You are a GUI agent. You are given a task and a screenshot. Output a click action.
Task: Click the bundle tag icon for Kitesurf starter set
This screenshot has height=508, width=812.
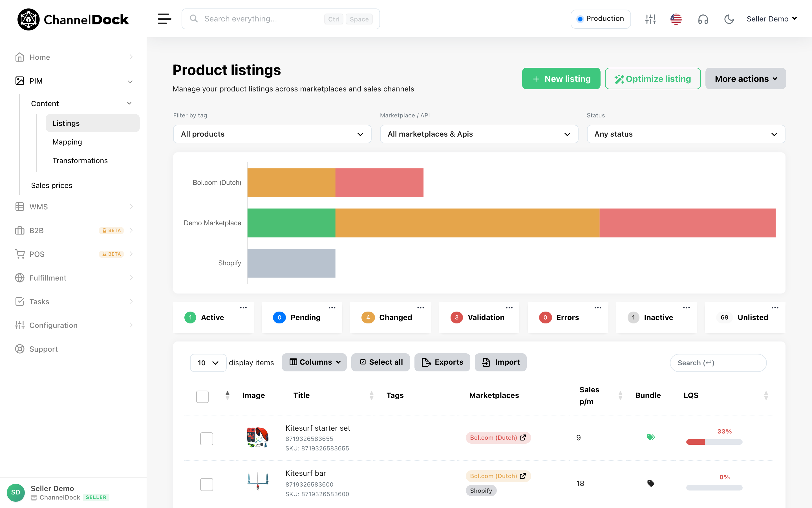[x=651, y=437]
